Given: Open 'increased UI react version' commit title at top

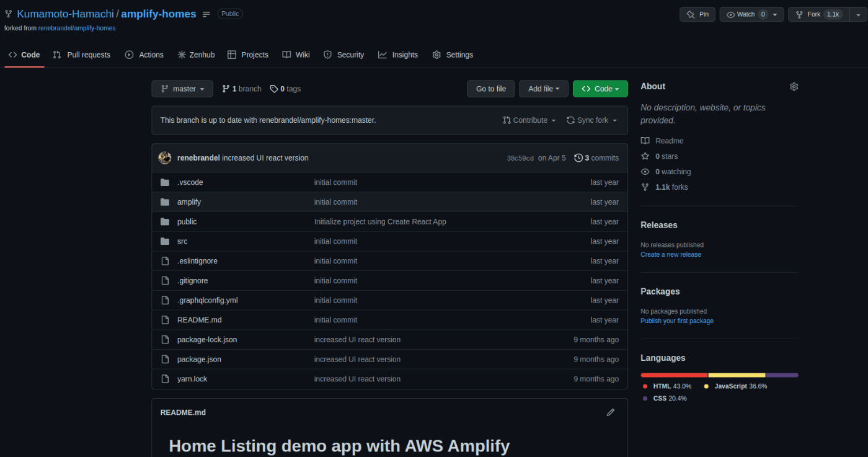Looking at the screenshot, I should (x=265, y=158).
